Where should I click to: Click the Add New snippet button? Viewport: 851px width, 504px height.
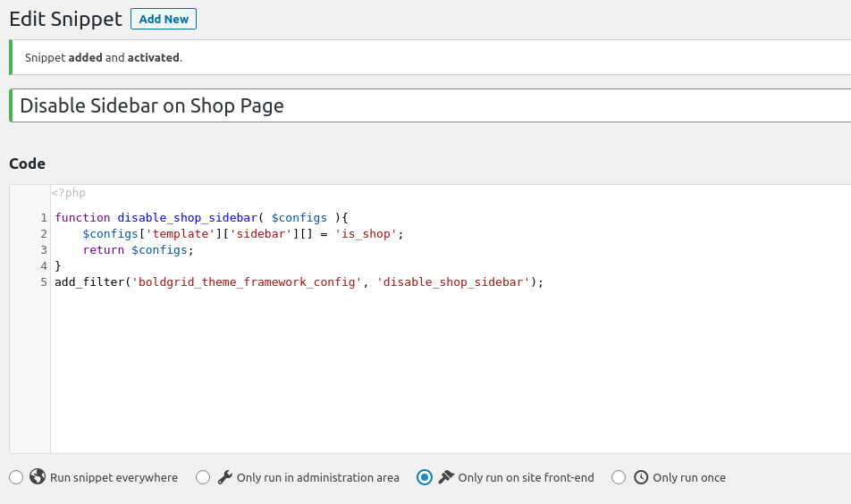point(164,19)
